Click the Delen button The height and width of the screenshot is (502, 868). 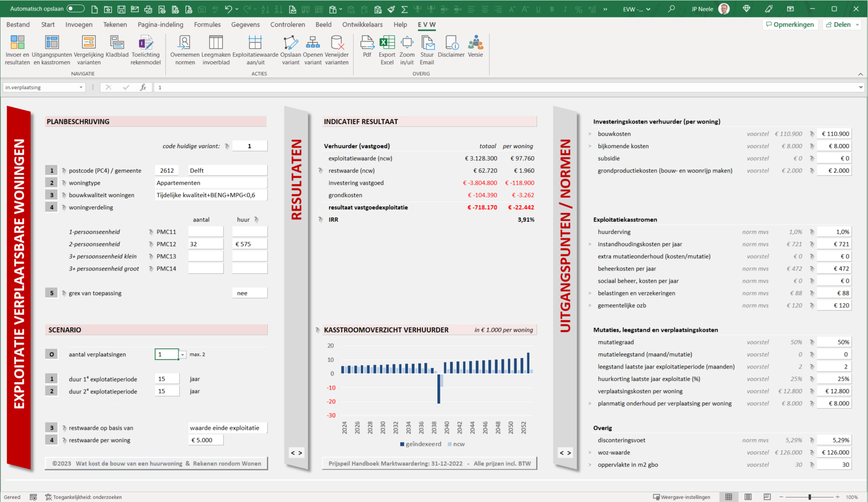pyautogui.click(x=838, y=25)
